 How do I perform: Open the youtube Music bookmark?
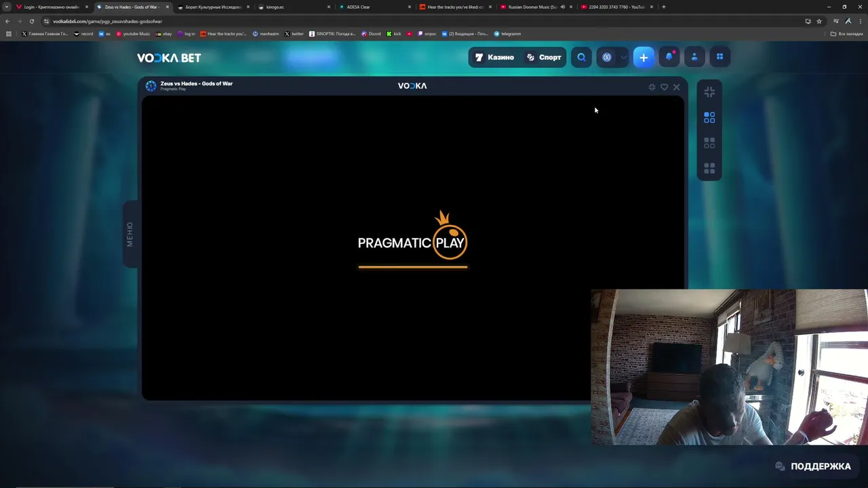(133, 34)
